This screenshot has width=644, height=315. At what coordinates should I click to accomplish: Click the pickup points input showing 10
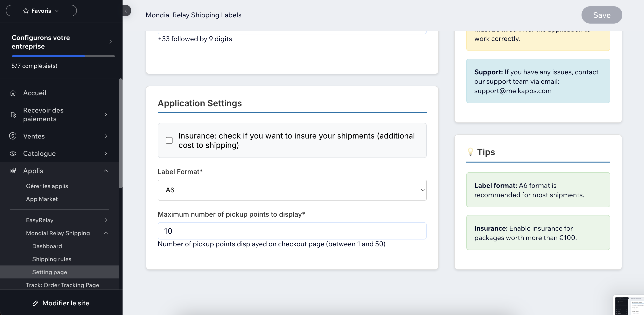click(x=292, y=231)
